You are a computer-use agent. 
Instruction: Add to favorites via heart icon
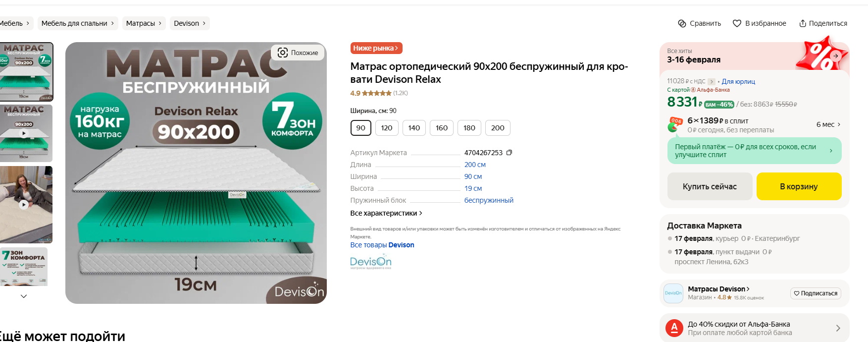737,23
